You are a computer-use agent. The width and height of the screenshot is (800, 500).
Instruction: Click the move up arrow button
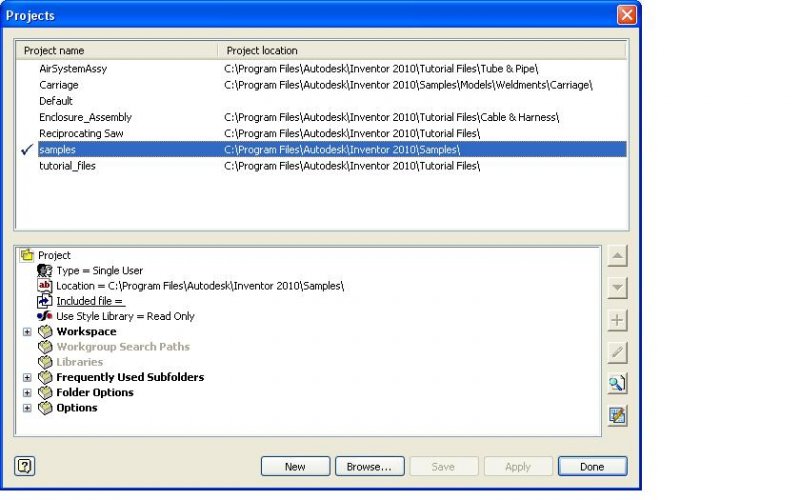(x=617, y=256)
